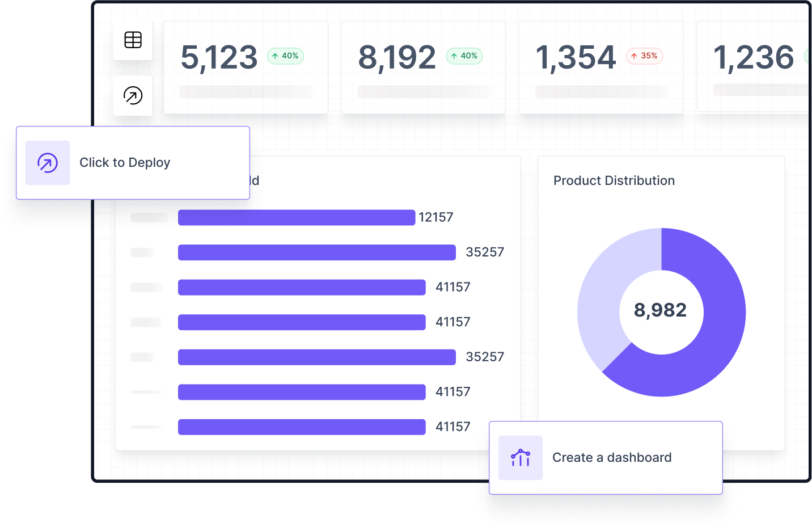
Task: Click the donut center showing 8,982
Action: pyautogui.click(x=661, y=311)
